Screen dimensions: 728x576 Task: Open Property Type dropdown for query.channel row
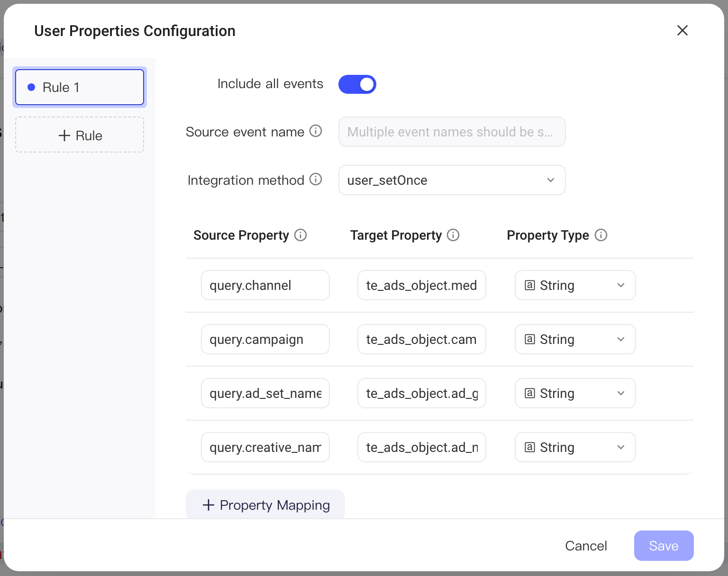point(575,285)
